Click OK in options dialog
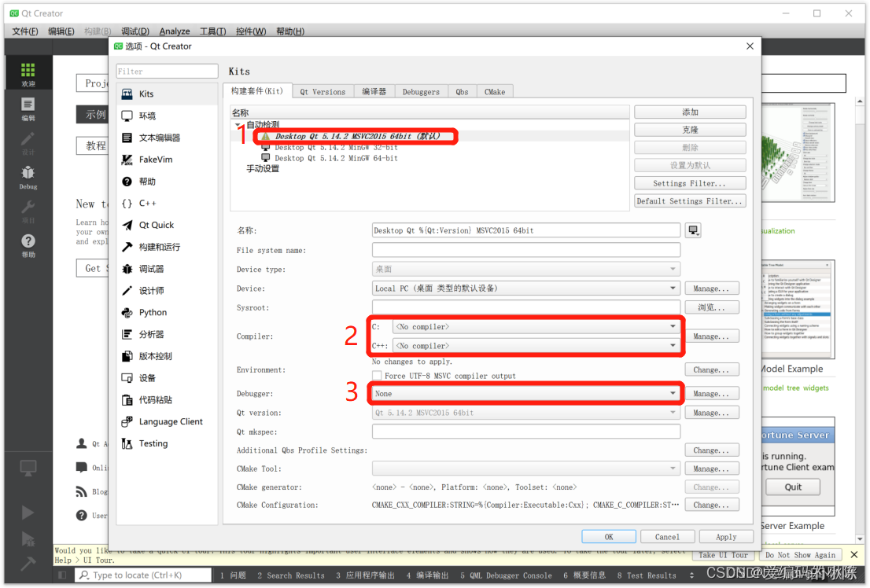 609,536
